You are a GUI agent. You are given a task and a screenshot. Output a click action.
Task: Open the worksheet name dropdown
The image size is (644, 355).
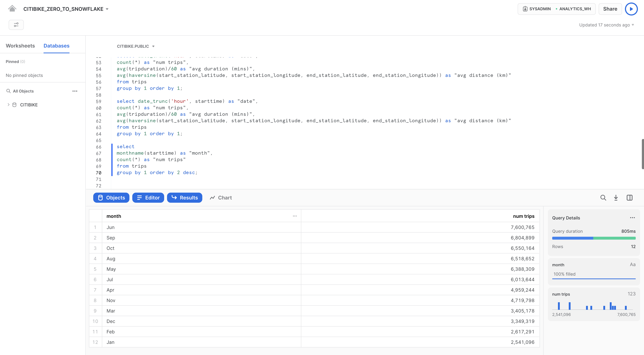(107, 9)
